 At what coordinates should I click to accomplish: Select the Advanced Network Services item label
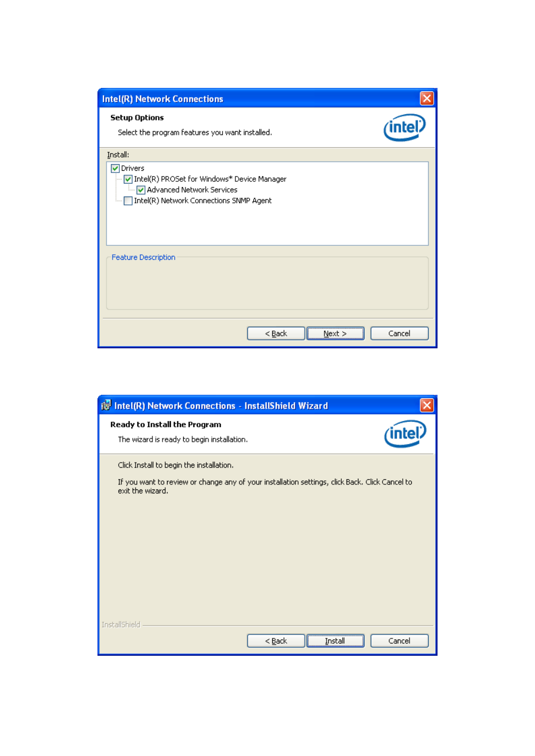click(x=192, y=190)
